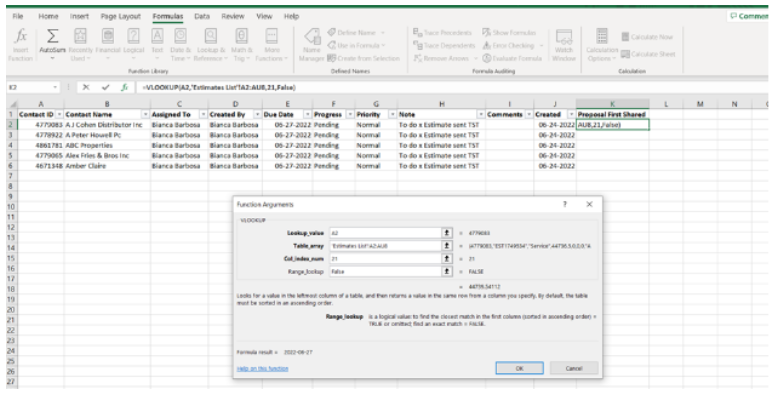
Task: Switch to the Page Layout tab
Action: (120, 16)
